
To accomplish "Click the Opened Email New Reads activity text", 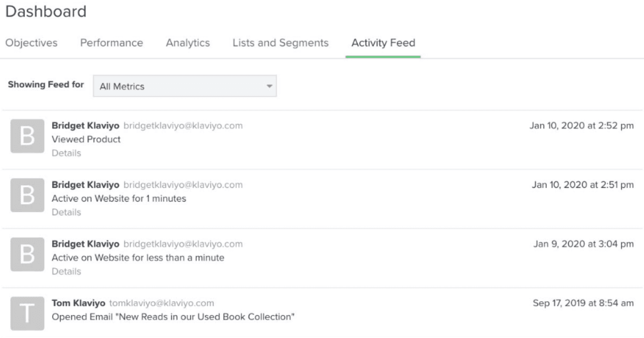I will coord(173,317).
